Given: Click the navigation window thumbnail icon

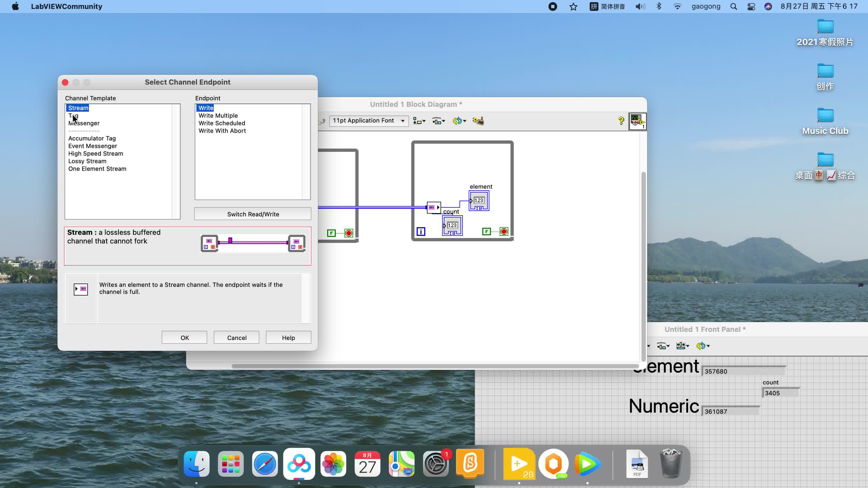Looking at the screenshot, I should [x=637, y=121].
